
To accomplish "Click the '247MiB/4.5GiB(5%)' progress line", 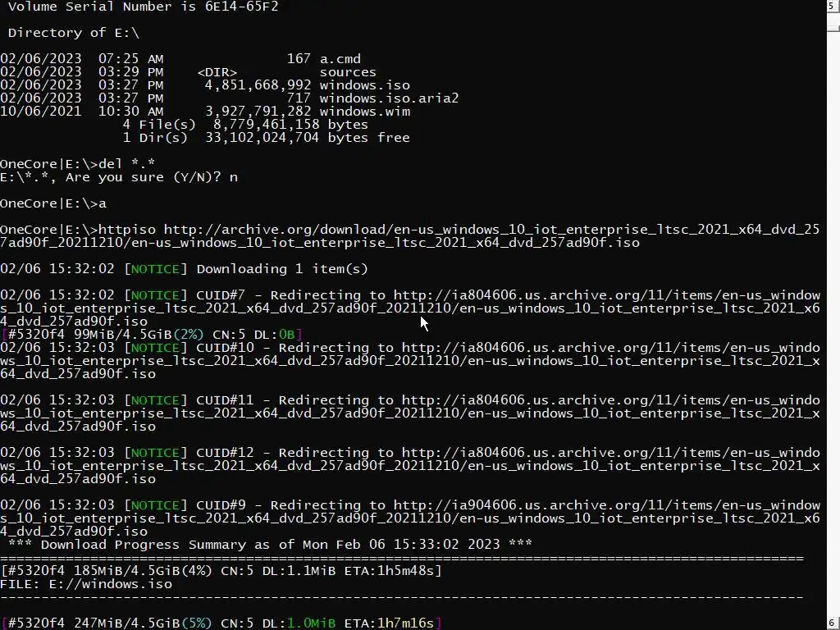I will coord(221,623).
